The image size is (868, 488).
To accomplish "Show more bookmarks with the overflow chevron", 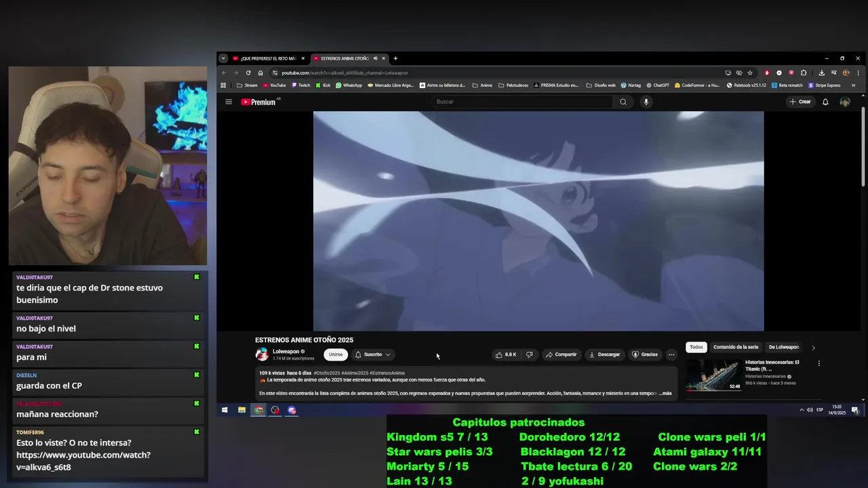I will (853, 85).
